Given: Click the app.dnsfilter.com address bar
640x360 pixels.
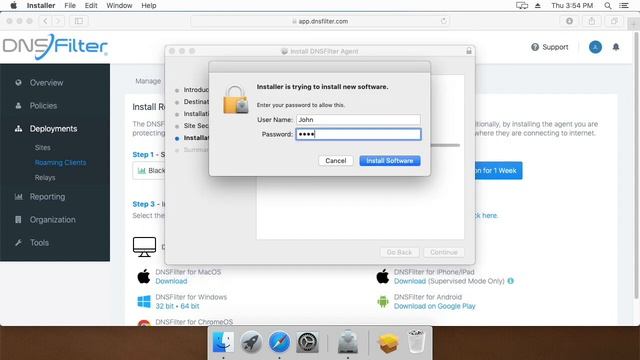Looking at the screenshot, I should tap(320, 21).
